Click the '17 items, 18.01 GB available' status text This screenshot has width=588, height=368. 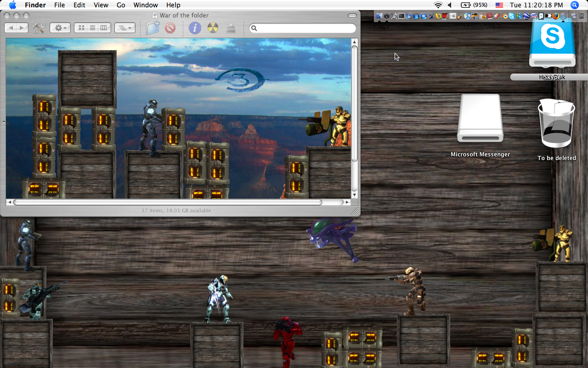click(x=176, y=211)
